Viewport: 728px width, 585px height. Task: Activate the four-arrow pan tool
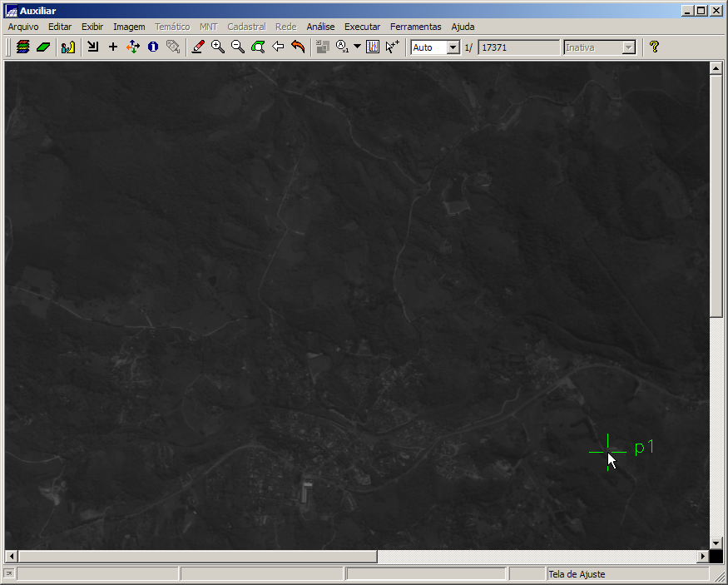point(133,47)
